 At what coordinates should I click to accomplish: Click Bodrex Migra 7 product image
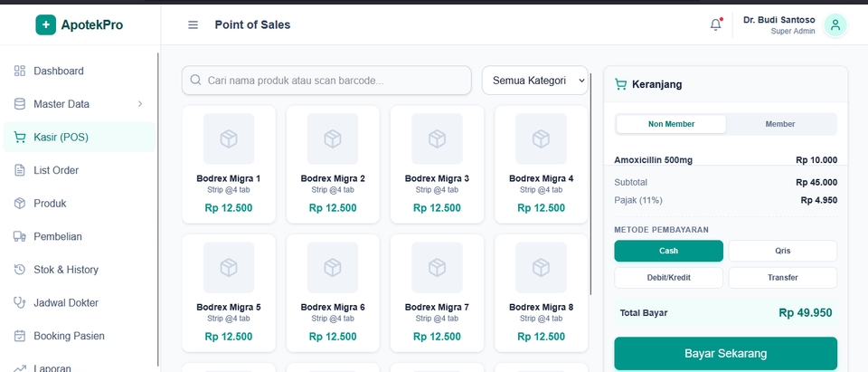[437, 267]
